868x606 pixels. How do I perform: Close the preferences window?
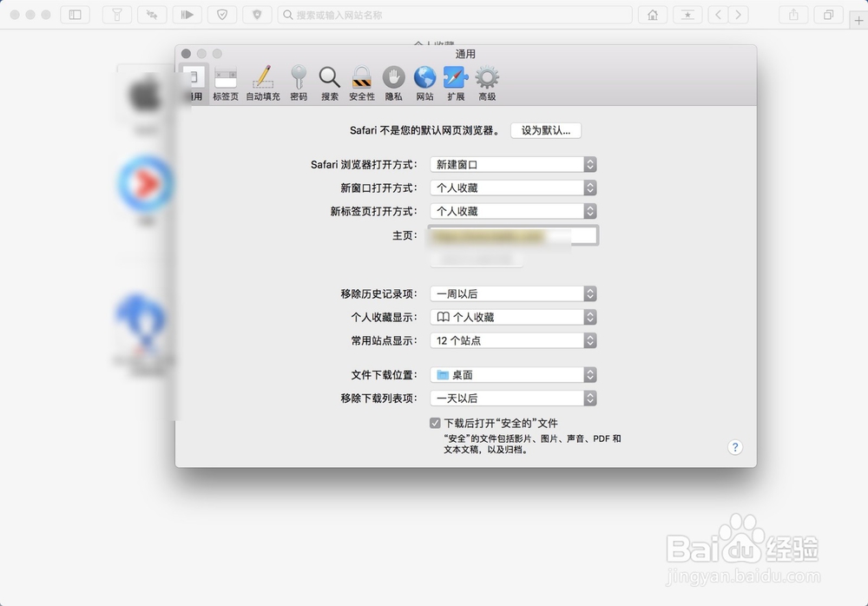tap(186, 54)
